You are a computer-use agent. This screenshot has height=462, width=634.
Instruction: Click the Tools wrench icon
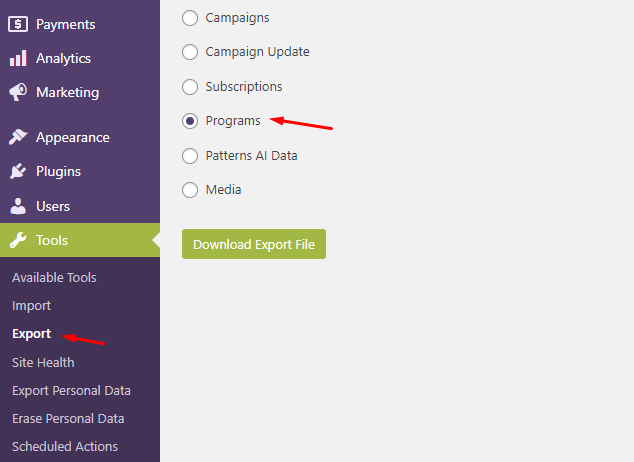(18, 240)
